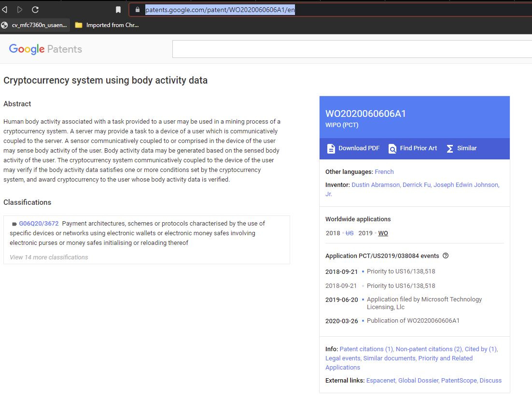Image resolution: width=532 pixels, height=399 pixels.
Task: Click the bold 2018-09-21 priority event
Action: (380, 271)
